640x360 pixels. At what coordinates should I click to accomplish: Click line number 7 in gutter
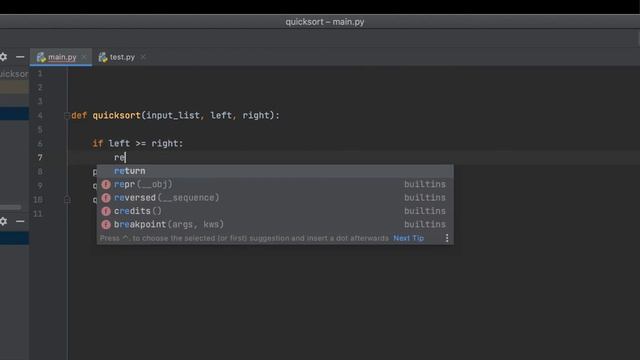(x=40, y=158)
